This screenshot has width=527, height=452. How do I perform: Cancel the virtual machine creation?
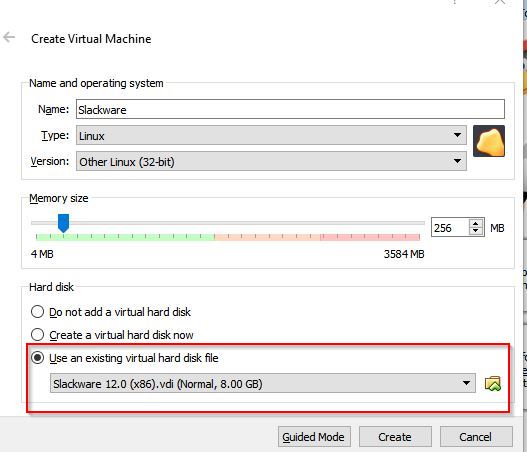point(476,437)
